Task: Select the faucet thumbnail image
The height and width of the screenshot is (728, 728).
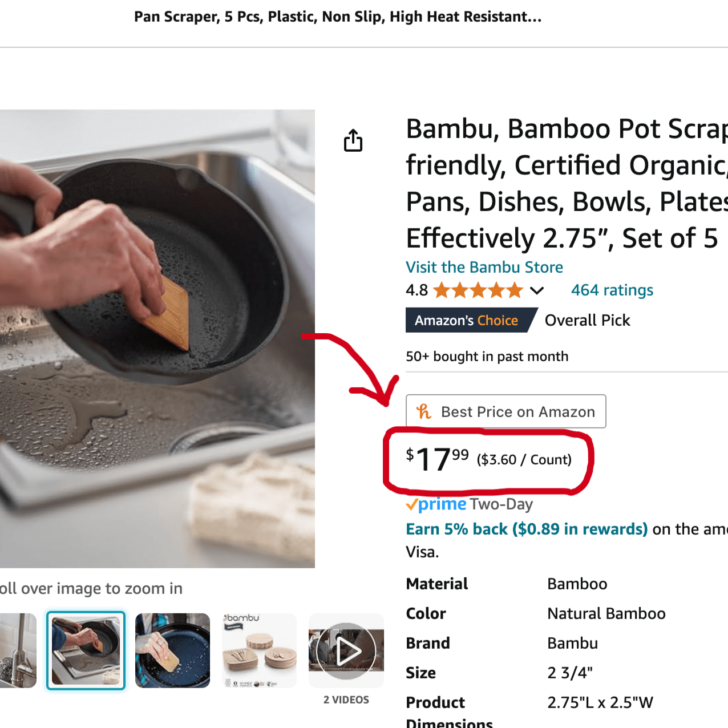Action: pyautogui.click(x=17, y=650)
